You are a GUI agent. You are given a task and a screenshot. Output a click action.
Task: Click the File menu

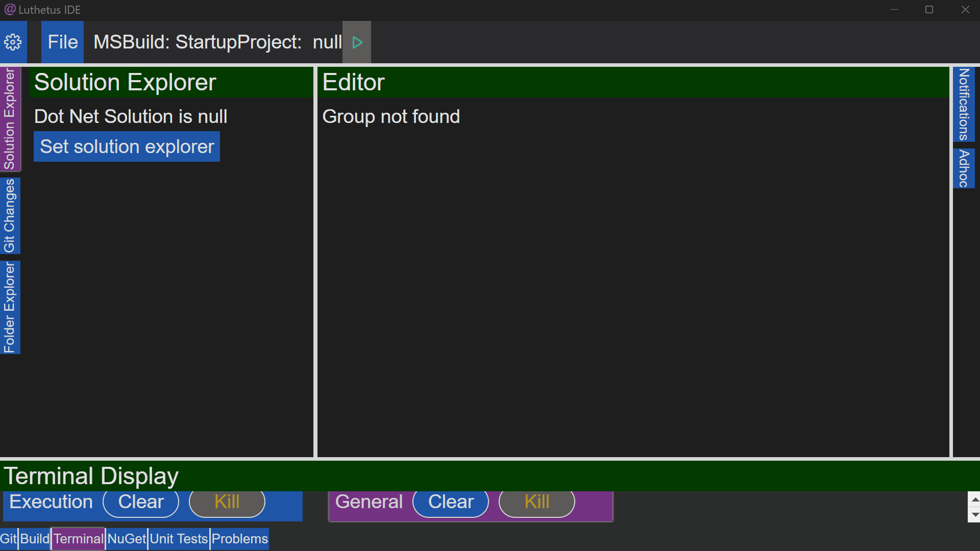click(x=62, y=42)
